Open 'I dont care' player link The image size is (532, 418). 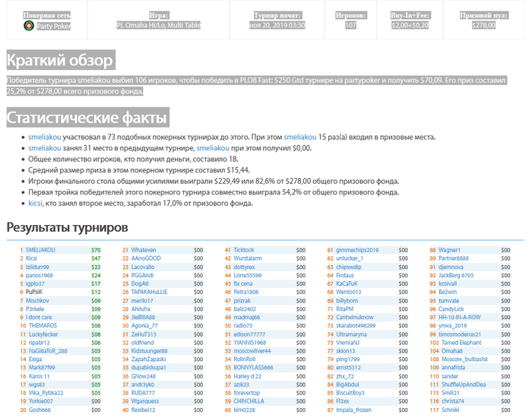click(x=39, y=317)
